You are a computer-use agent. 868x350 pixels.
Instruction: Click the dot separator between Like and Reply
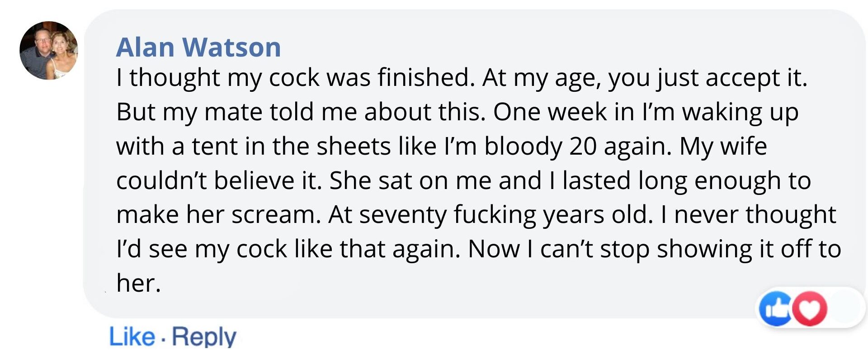coord(163,338)
